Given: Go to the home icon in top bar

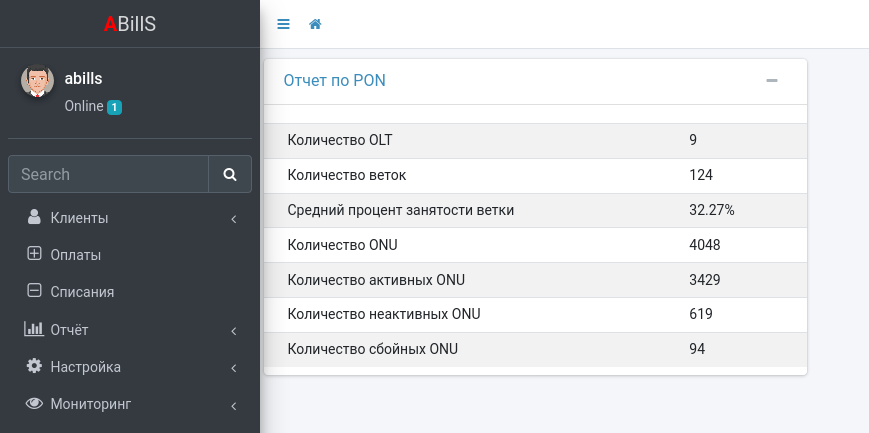Looking at the screenshot, I should pos(315,24).
